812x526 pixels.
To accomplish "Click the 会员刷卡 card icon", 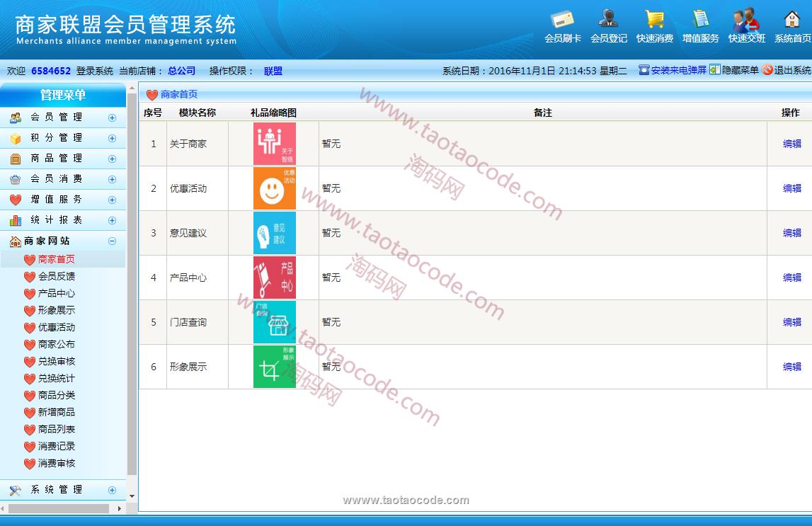I will click(x=563, y=20).
